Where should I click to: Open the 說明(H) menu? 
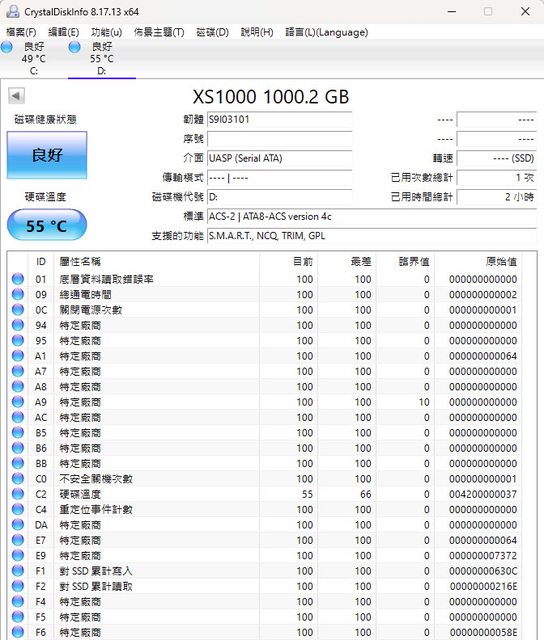coord(257,32)
